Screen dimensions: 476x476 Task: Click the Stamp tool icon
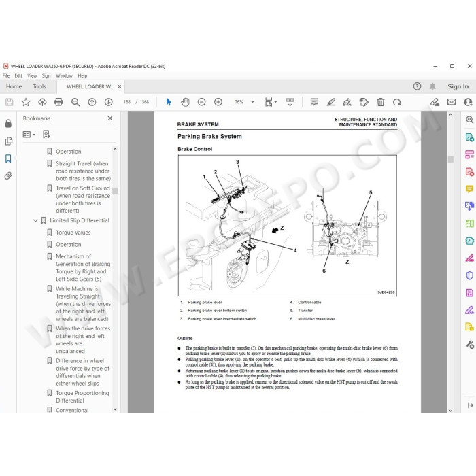(364, 102)
